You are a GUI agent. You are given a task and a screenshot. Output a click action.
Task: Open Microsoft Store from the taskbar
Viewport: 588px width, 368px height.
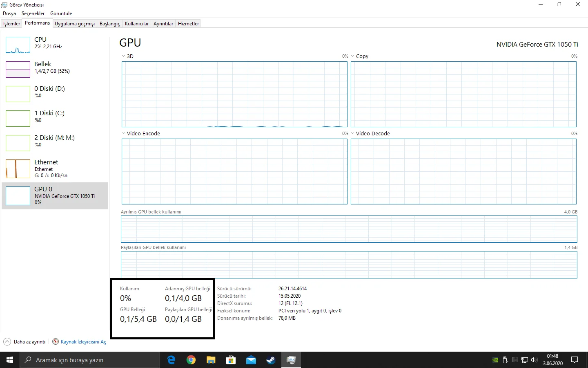(231, 360)
